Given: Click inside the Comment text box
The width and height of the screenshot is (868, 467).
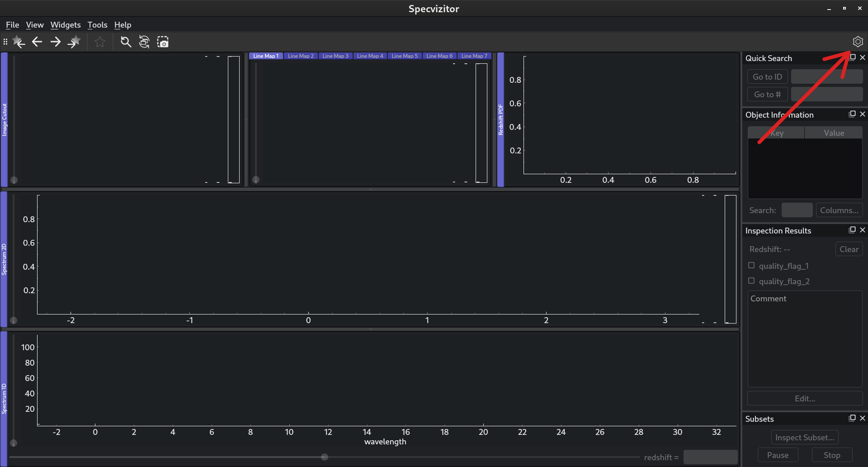Looking at the screenshot, I should 805,339.
